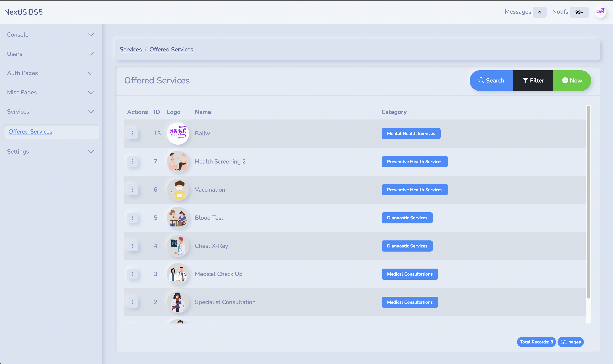Select Offered Services in sidebar
Image resolution: width=613 pixels, height=364 pixels.
[30, 132]
